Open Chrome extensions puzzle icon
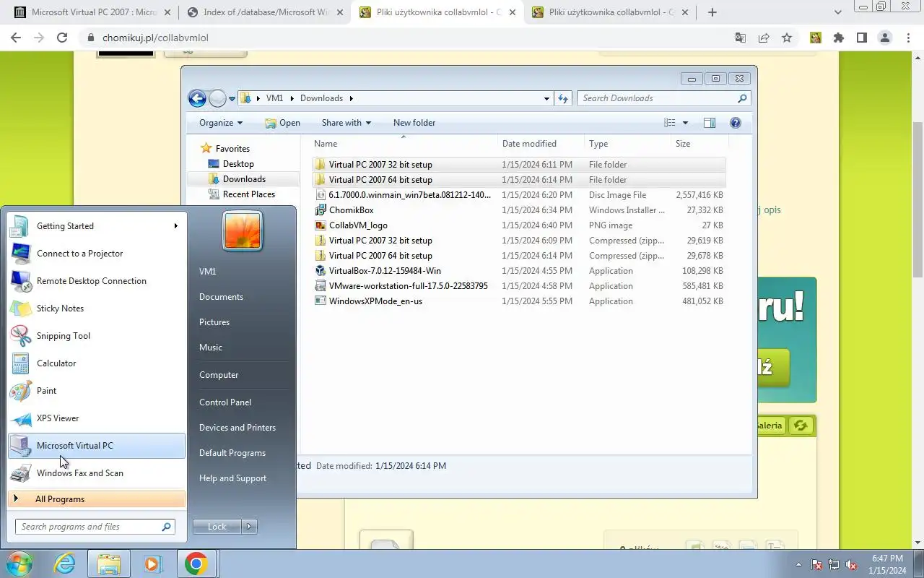 pyautogui.click(x=839, y=38)
